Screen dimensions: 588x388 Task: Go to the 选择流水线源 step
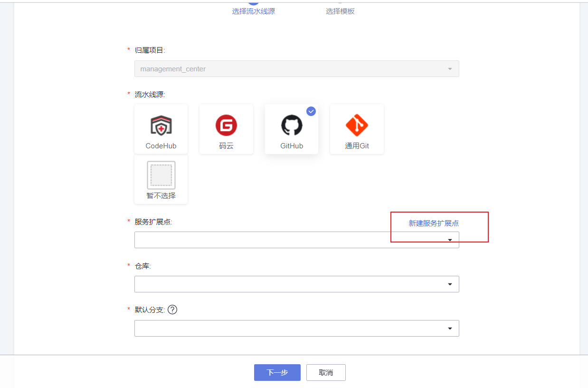tap(253, 11)
